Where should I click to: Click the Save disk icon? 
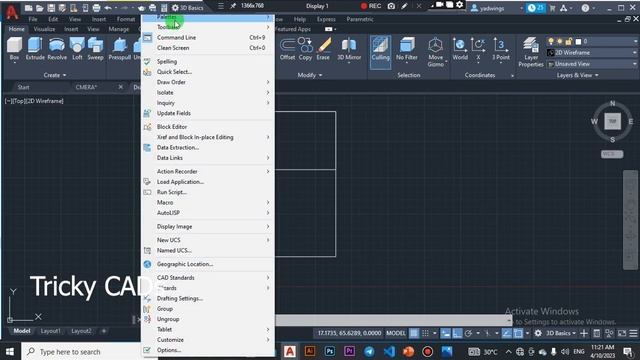pyautogui.click(x=51, y=8)
